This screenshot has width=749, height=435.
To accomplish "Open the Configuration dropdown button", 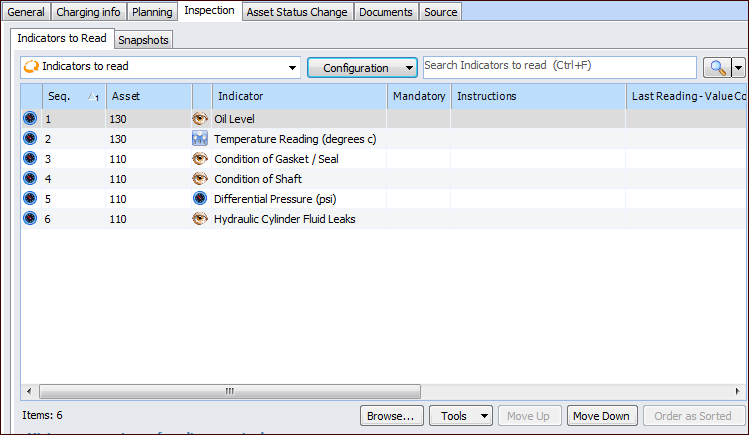I will 362,68.
